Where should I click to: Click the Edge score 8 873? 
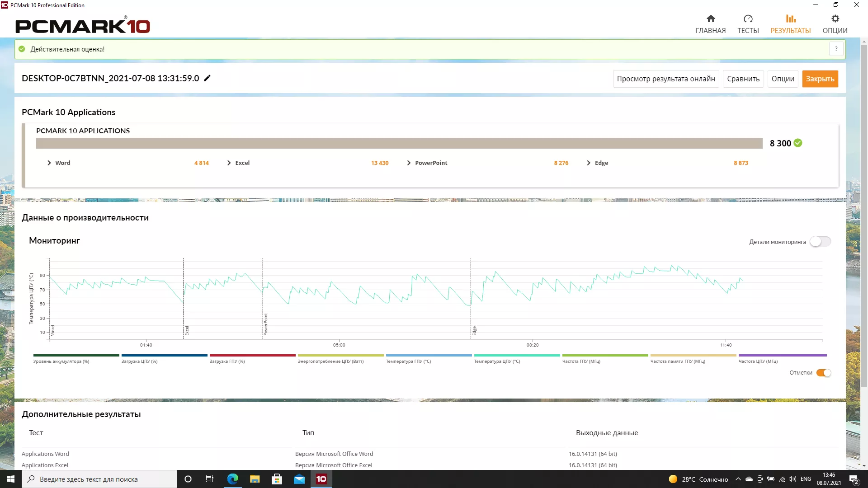tap(741, 163)
